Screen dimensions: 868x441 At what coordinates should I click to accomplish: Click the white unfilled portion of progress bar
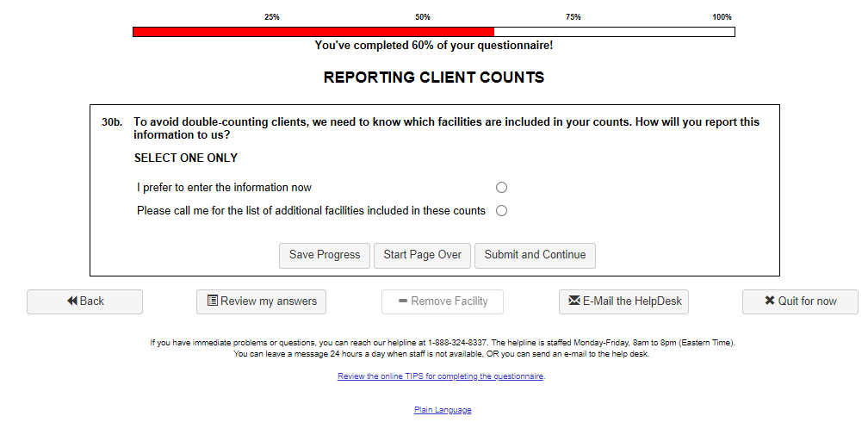coord(613,32)
